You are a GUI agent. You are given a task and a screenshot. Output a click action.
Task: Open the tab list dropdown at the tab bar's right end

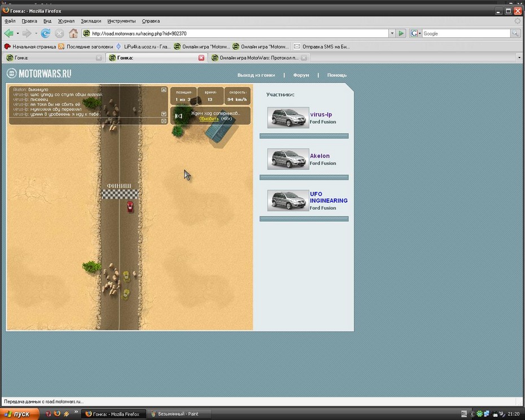519,58
